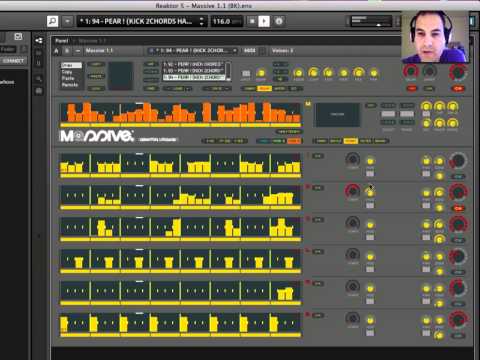Turn the large dark knob in third sequencer row
This screenshot has height=360, width=480.
(353, 223)
